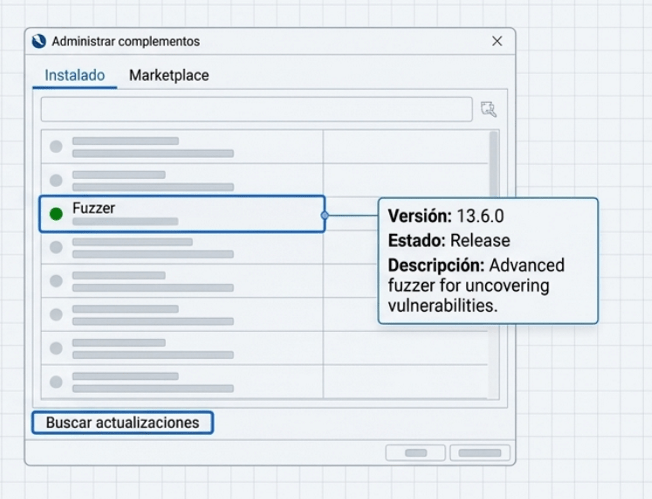Click the gray status dot directly above Fuzzer
The height and width of the screenshot is (499, 652).
pos(56,180)
